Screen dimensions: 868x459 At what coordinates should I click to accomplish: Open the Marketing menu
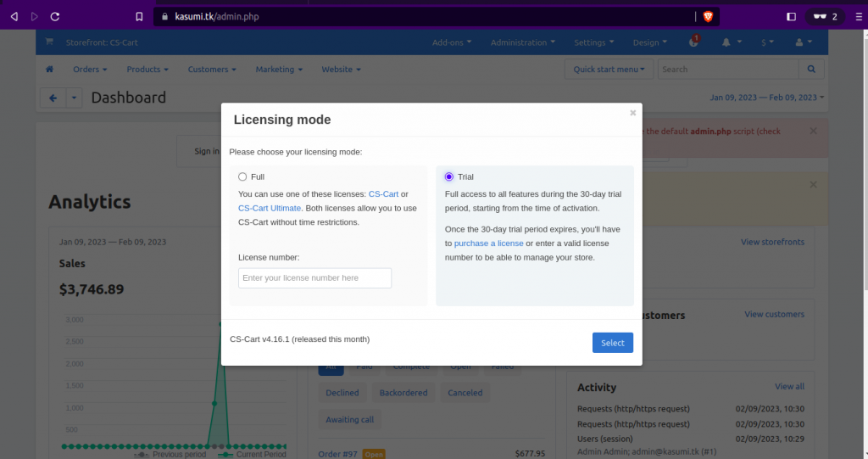tap(279, 70)
